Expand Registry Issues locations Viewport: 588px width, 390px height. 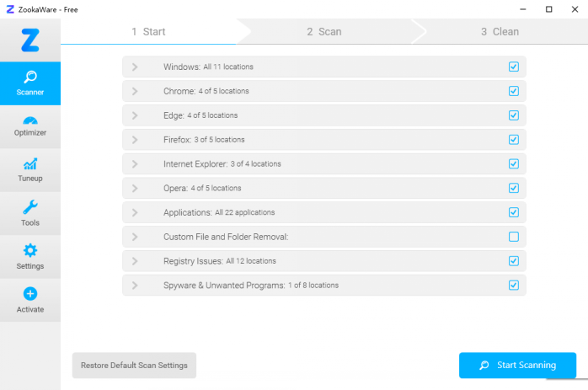point(134,261)
